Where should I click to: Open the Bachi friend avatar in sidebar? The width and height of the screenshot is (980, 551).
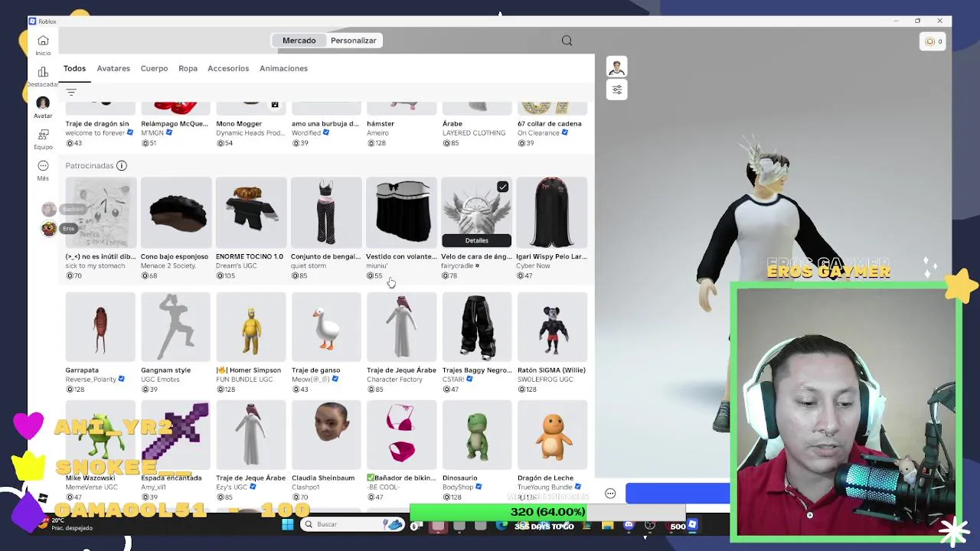49,209
